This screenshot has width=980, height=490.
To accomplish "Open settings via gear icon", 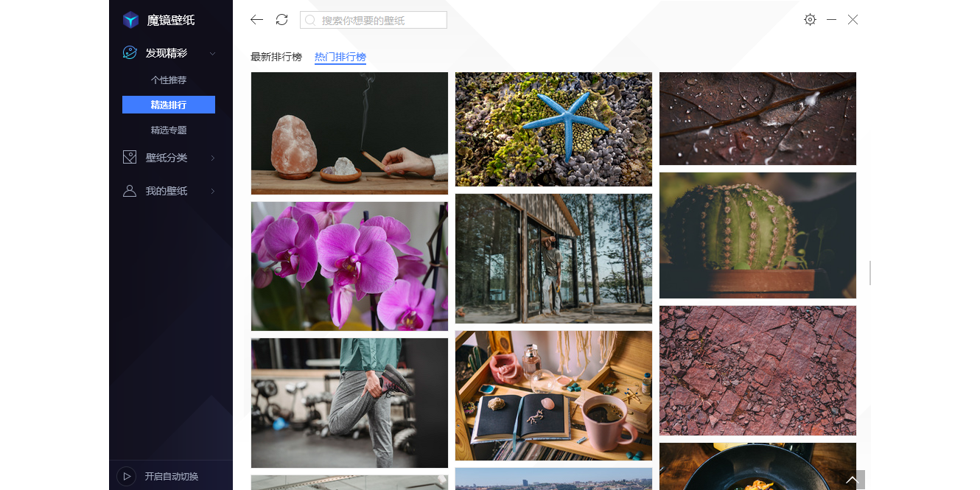I will [x=810, y=20].
